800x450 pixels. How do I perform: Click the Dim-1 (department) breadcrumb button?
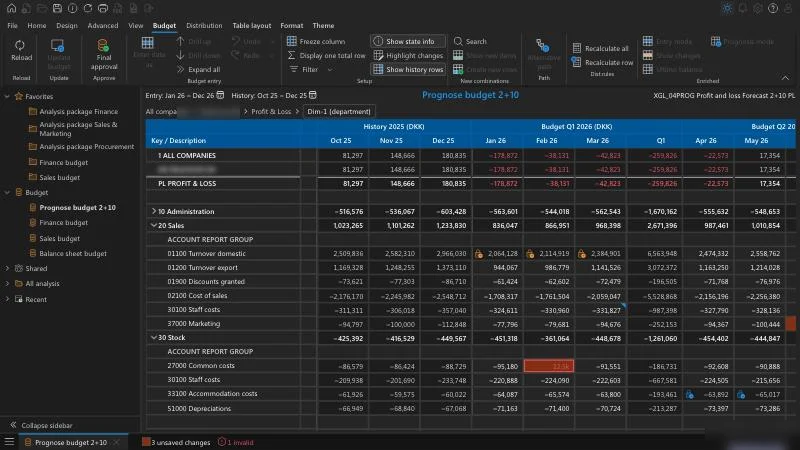tap(339, 111)
